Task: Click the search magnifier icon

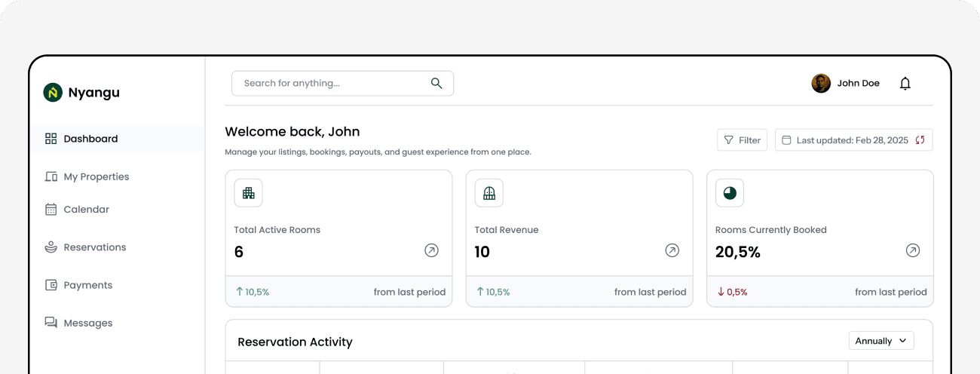Action: click(436, 84)
